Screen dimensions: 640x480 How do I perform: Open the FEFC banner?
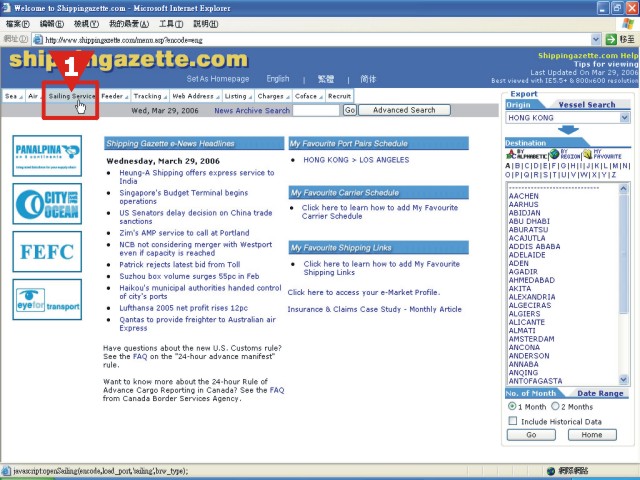point(47,251)
